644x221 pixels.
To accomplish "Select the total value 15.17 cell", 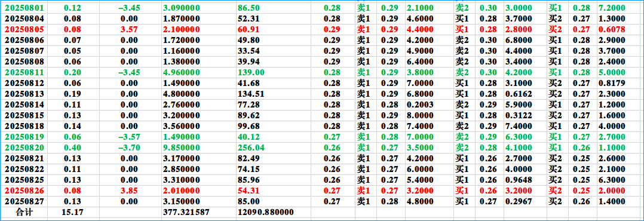I will pos(73,212).
